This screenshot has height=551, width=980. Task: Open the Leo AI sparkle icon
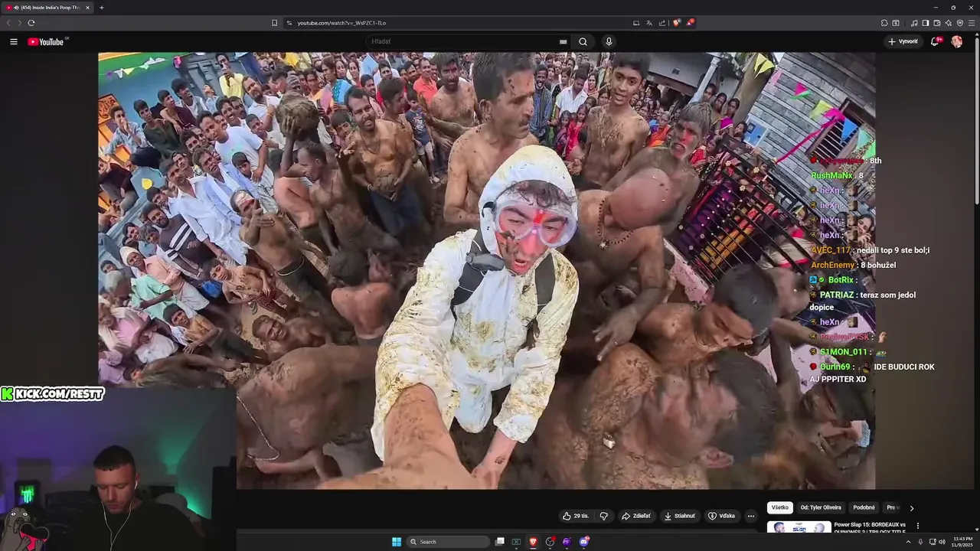[x=948, y=23]
